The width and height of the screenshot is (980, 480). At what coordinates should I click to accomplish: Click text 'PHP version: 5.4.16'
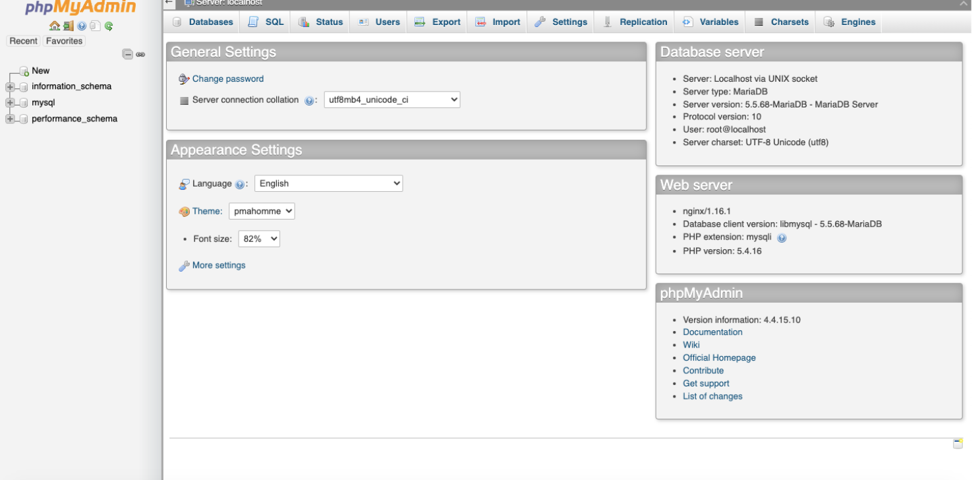722,251
